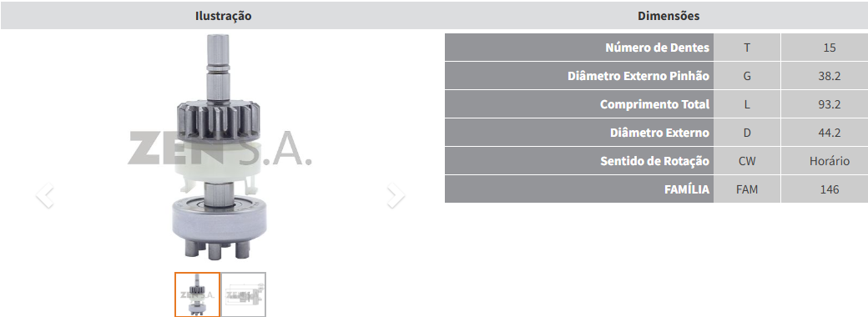Viewport: 868px width, 317px height.
Task: Select the first product photo thumbnail
Action: tap(198, 294)
